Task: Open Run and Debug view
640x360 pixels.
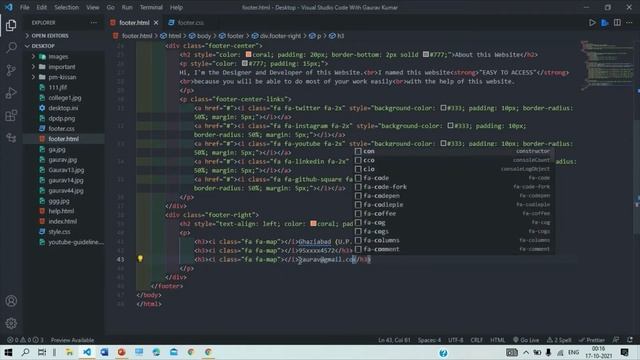Action: tap(11, 93)
